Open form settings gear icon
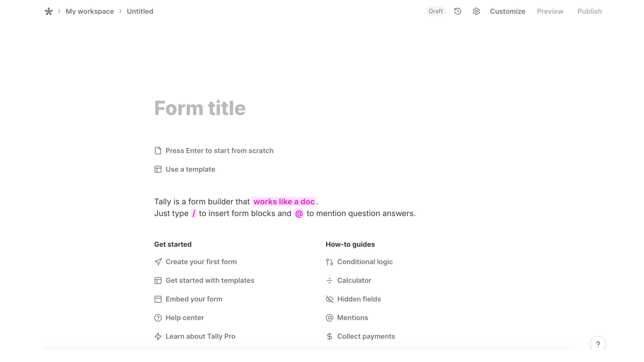 click(476, 11)
